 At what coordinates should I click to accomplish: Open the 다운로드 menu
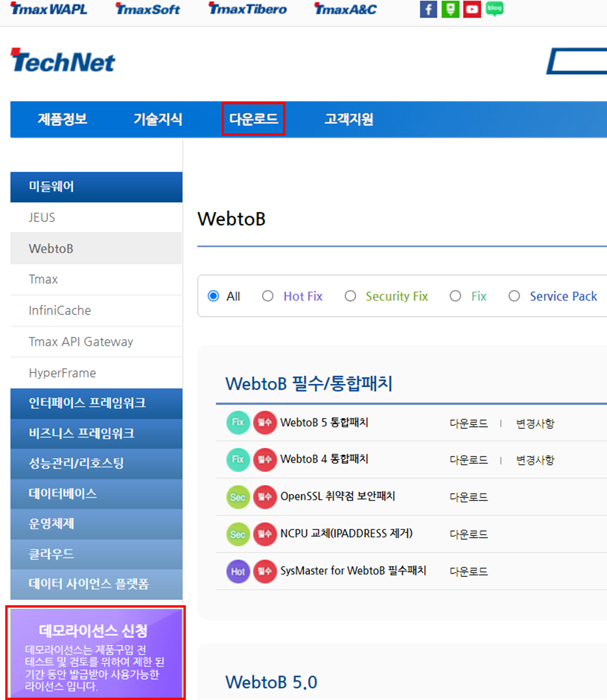pos(253,119)
